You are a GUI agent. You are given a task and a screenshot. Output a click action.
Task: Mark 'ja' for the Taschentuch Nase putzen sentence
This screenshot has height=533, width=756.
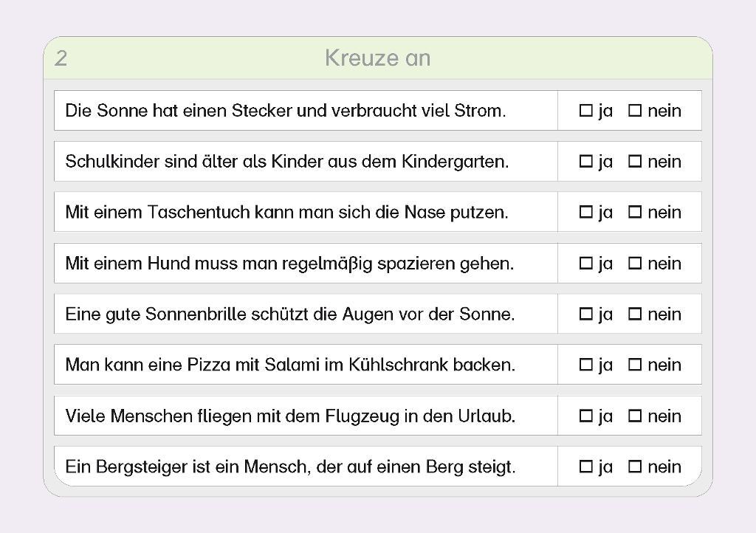586,213
